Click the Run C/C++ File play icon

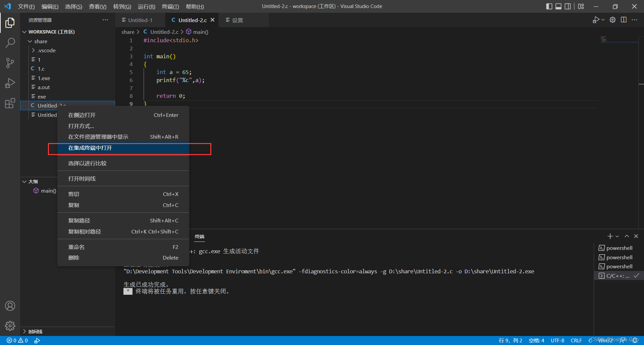pyautogui.click(x=596, y=20)
